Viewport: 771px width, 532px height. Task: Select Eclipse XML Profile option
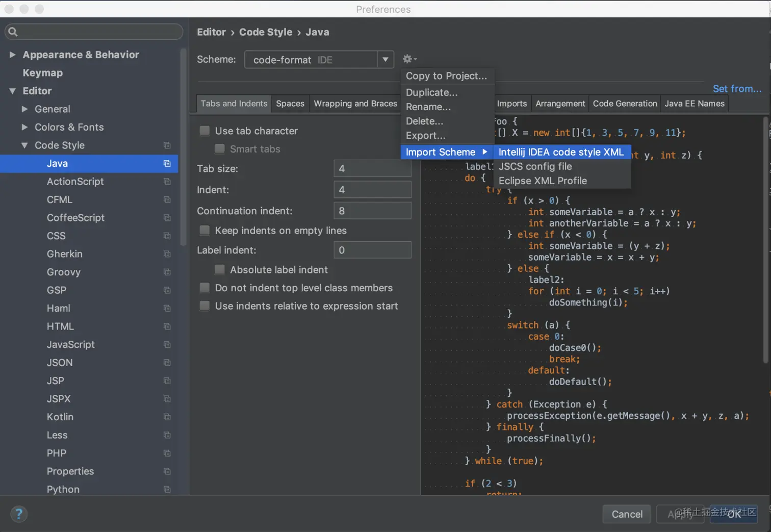562,181
